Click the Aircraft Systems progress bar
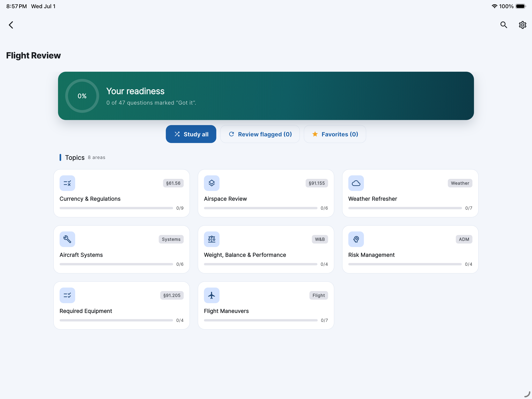532x399 pixels. (116, 264)
